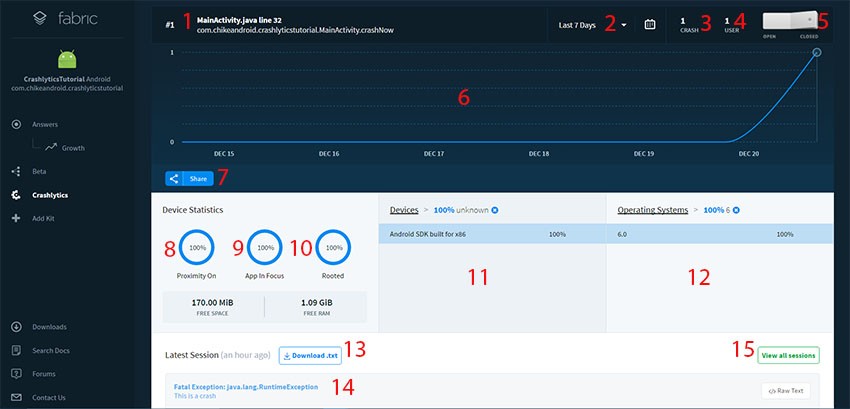Viewport: 850px width, 409px height.
Task: Click the Downloads arrow icon
Action: pos(16,327)
